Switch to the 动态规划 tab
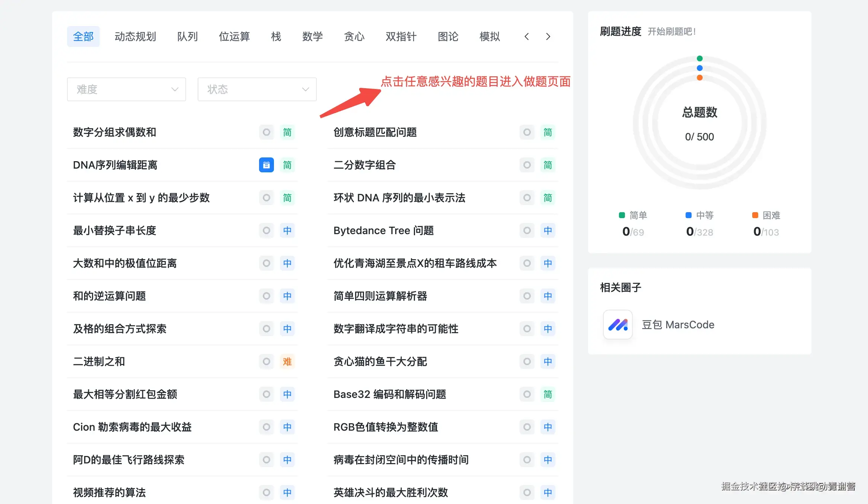This screenshot has height=504, width=868. pos(135,36)
